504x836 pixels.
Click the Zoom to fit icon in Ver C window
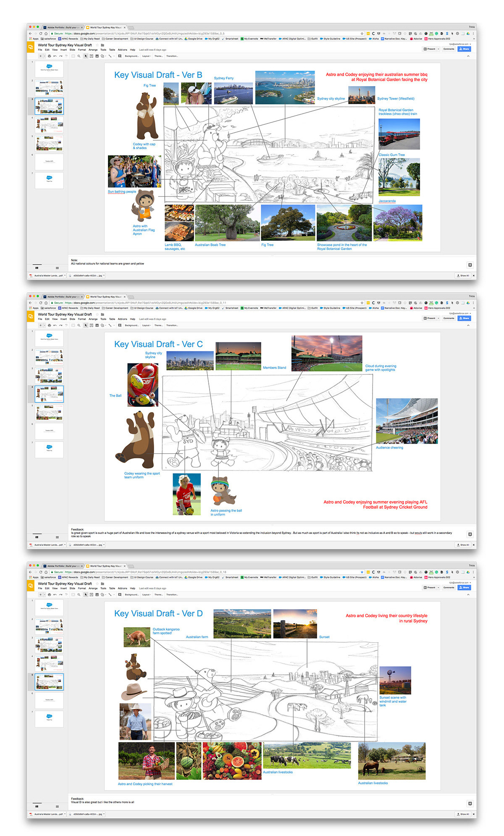tap(73, 325)
